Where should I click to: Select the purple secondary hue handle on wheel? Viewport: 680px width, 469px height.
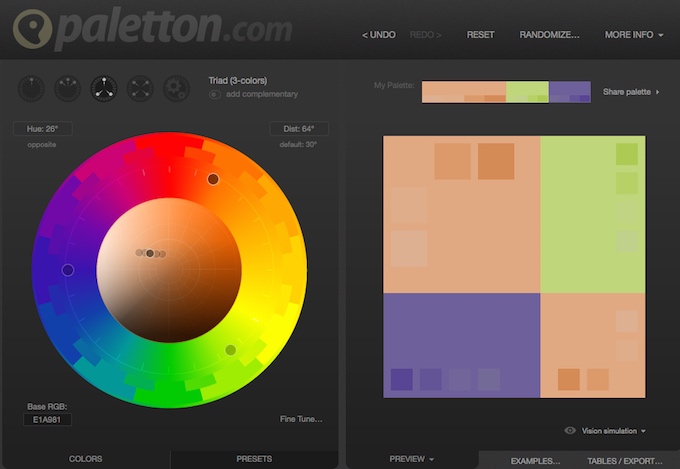68,270
